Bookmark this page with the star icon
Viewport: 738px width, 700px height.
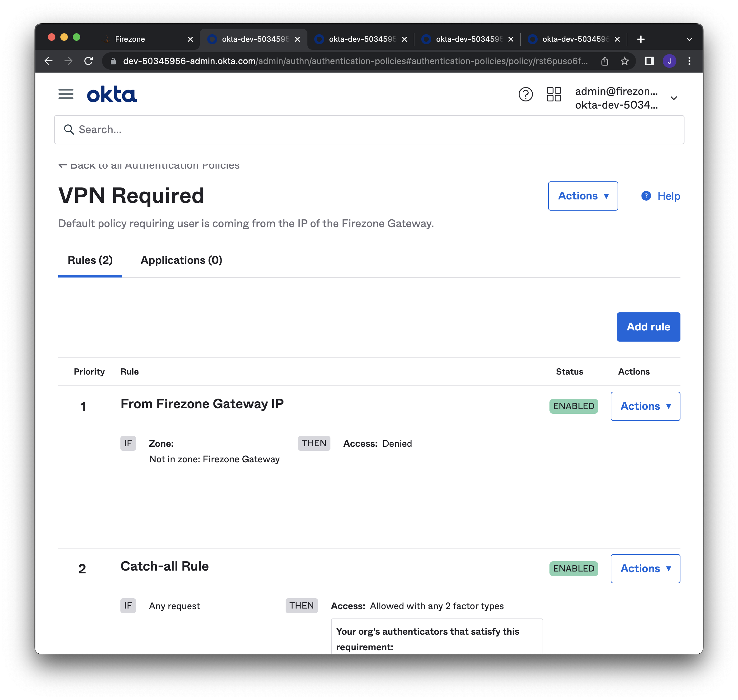coord(624,61)
